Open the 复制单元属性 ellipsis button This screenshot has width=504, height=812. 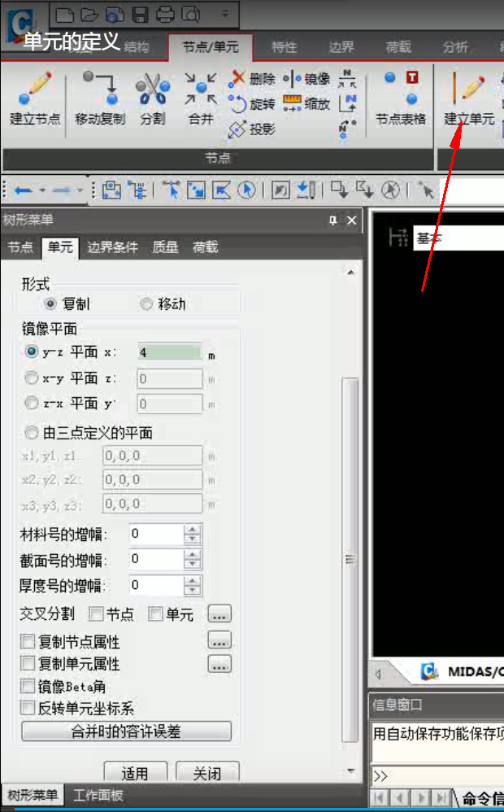pos(219,663)
